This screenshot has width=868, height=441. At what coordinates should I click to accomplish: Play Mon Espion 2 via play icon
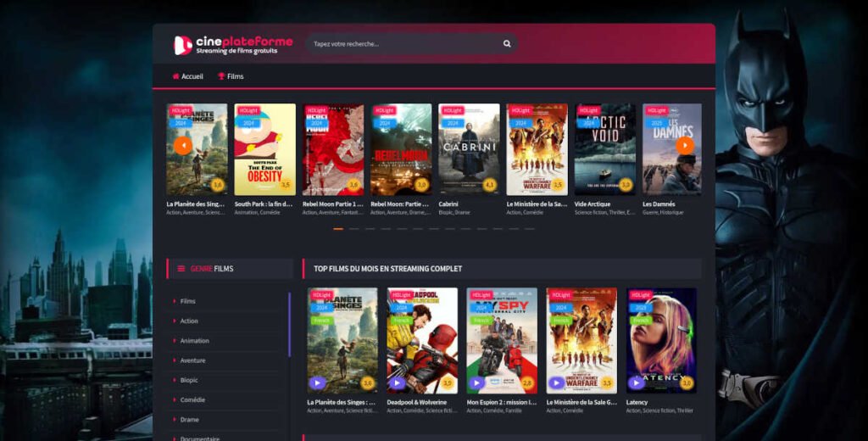coord(476,382)
